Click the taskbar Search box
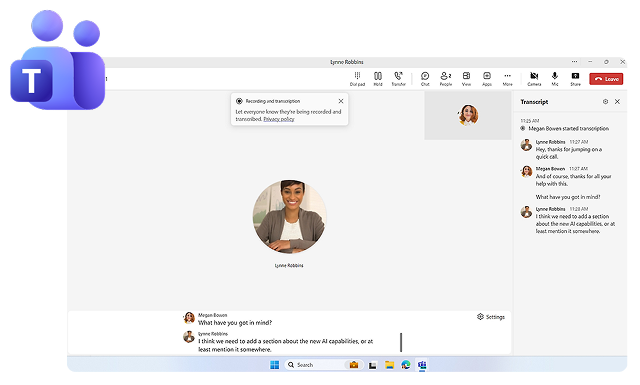 324,365
